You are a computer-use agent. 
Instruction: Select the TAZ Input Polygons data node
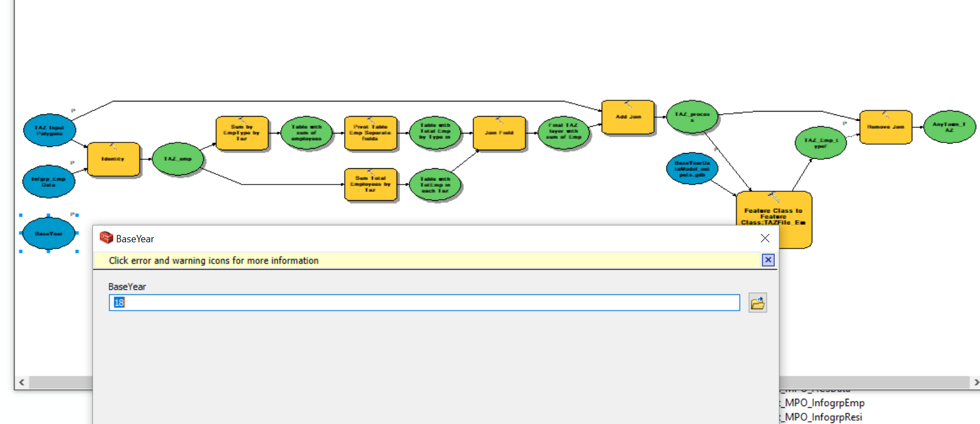click(49, 131)
